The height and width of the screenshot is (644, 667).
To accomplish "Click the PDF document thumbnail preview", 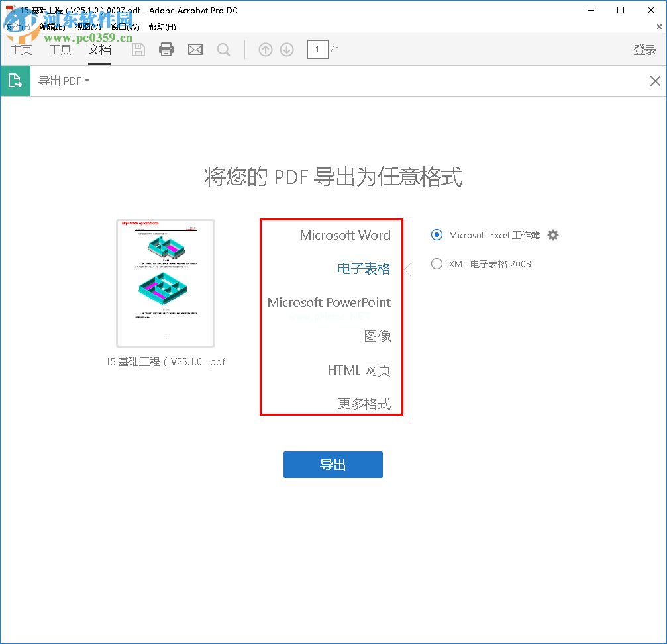I will coord(165,283).
